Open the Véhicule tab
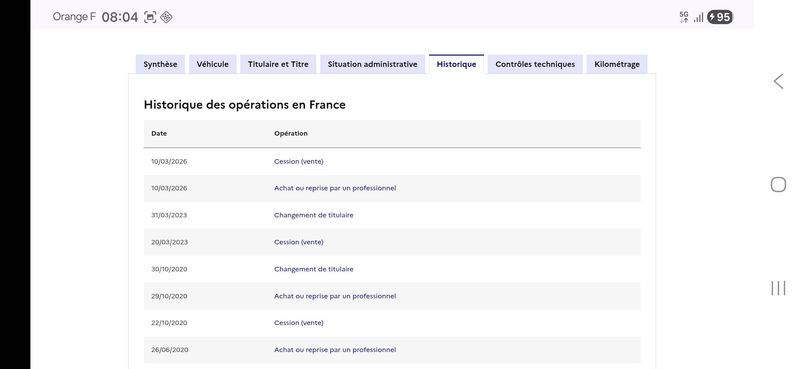 [x=213, y=64]
